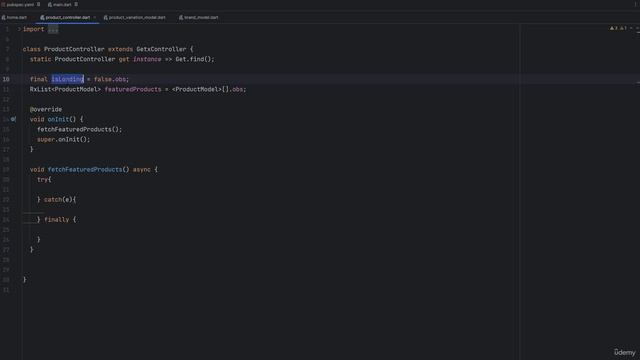Viewport: 640px width, 360px height.
Task: Switch to the pubspec.yaml tab
Action: pyautogui.click(x=19, y=4)
